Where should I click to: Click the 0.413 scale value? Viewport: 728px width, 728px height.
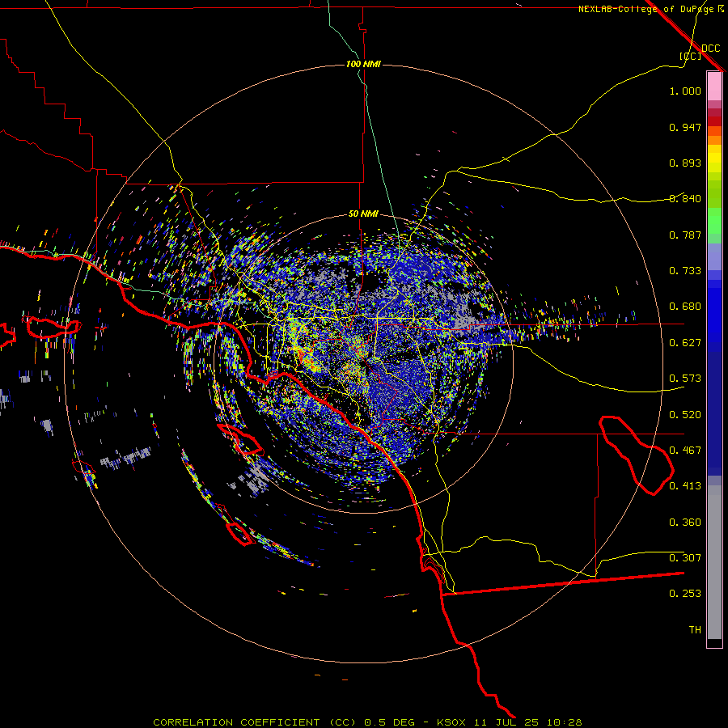685,486
